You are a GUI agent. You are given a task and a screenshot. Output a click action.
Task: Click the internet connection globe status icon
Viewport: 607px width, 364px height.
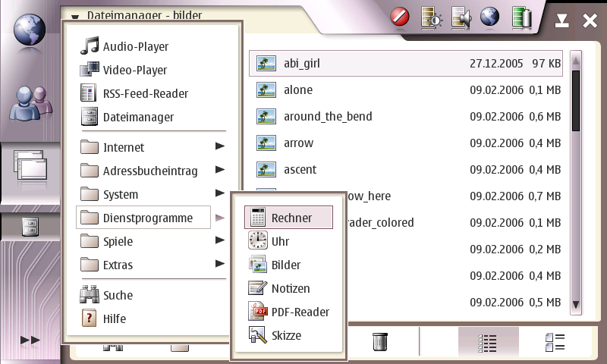click(x=490, y=17)
